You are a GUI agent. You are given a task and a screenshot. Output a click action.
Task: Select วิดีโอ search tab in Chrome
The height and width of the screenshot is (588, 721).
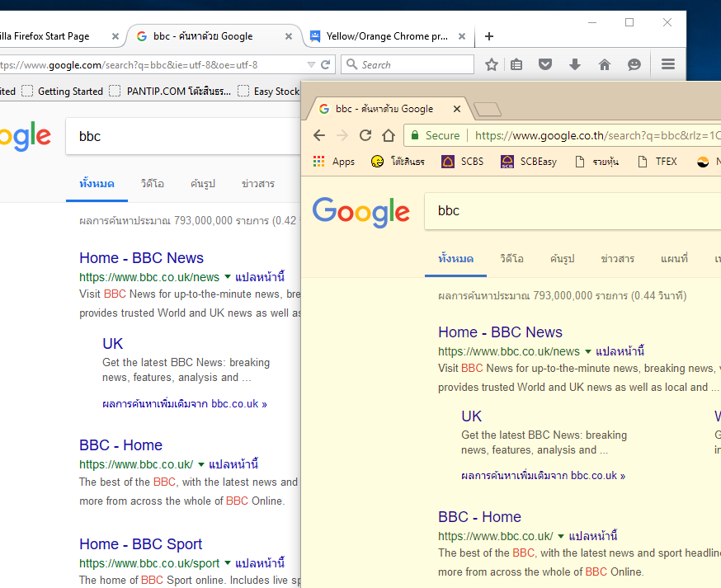(x=511, y=259)
